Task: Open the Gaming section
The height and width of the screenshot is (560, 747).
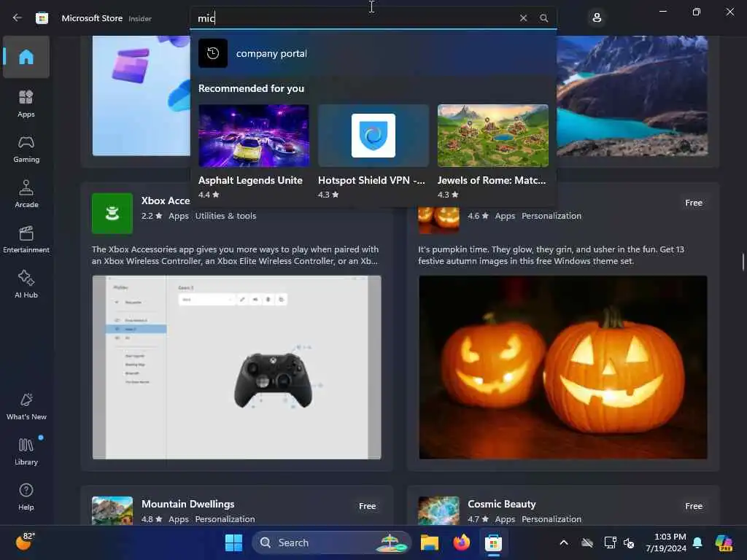Action: 26,149
